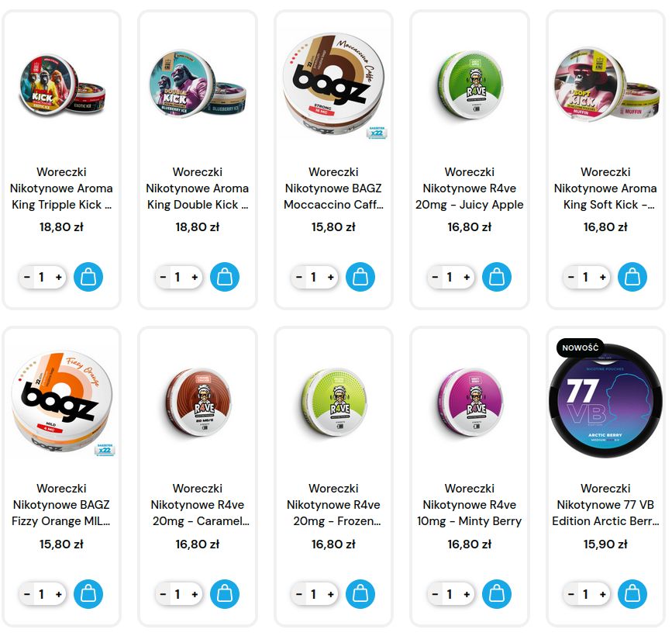672x636 pixels.
Task: Add 77 VB Arctic Berry to cart
Action: tap(632, 594)
